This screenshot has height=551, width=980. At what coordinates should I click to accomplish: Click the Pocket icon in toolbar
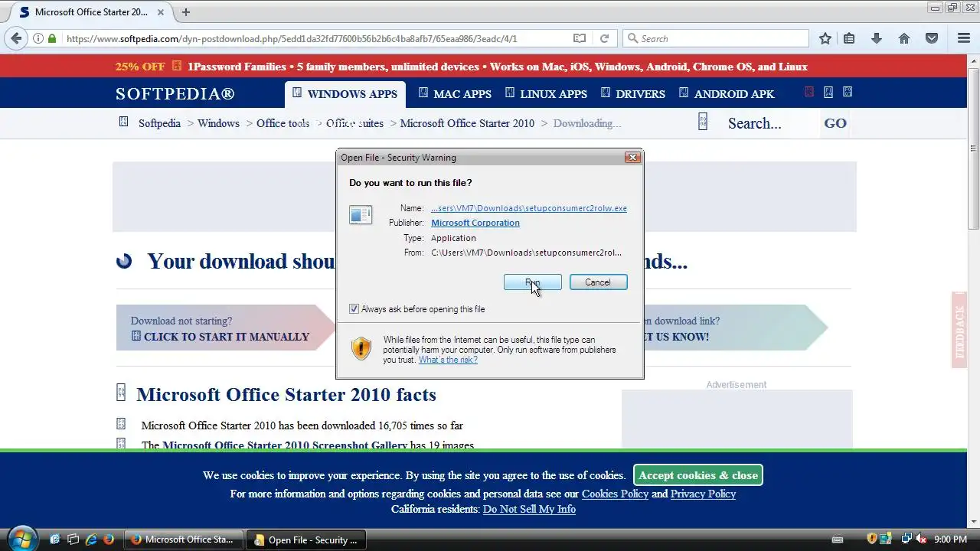[x=932, y=38]
